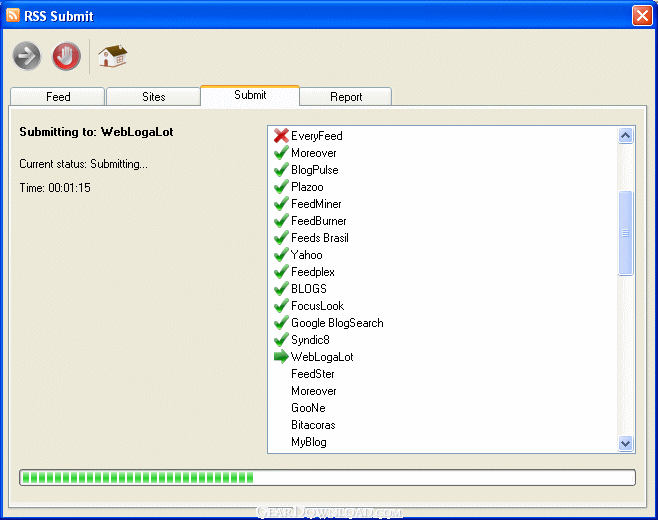This screenshot has height=520, width=658.
Task: Click the scroll up arrow of site list
Action: click(625, 136)
